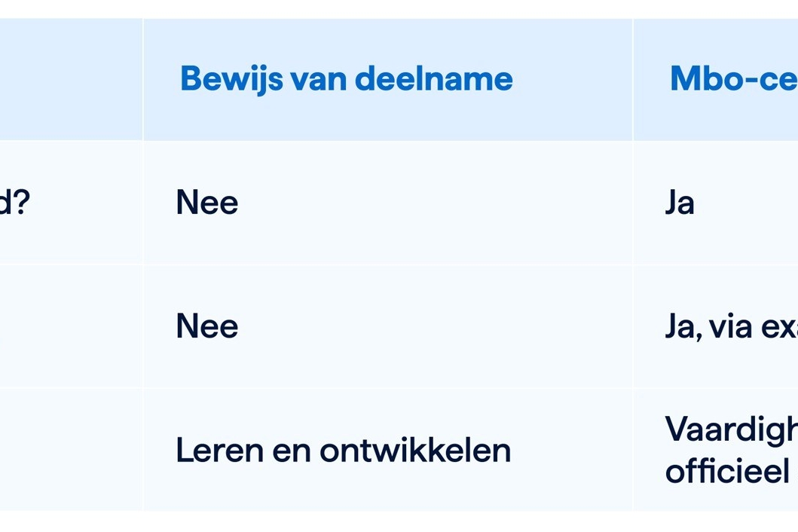Viewport: 798px width, 532px height.
Task: Select the "Ja, via exa" cell
Action: (730, 326)
